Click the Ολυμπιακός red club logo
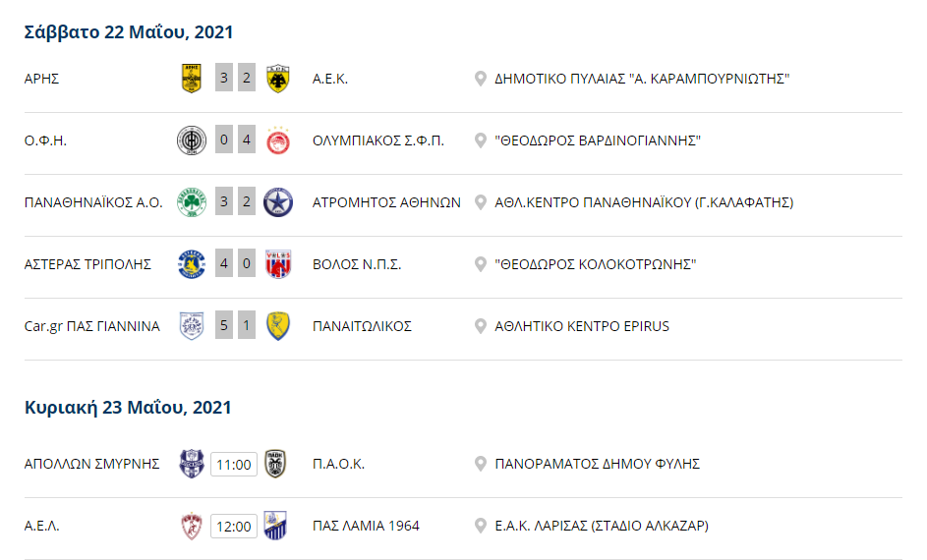Image resolution: width=927 pixels, height=560 pixels. pos(278,140)
